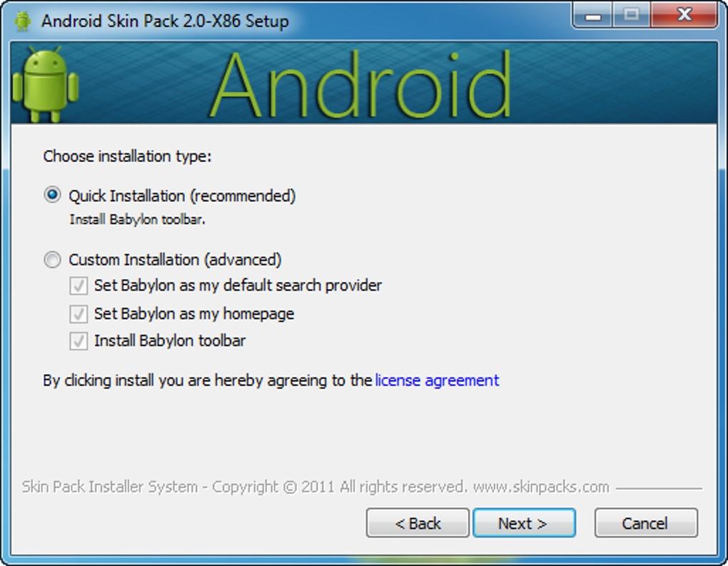Screen dimensions: 728x566
Task: Go to the previous step with Back button
Action: [418, 523]
